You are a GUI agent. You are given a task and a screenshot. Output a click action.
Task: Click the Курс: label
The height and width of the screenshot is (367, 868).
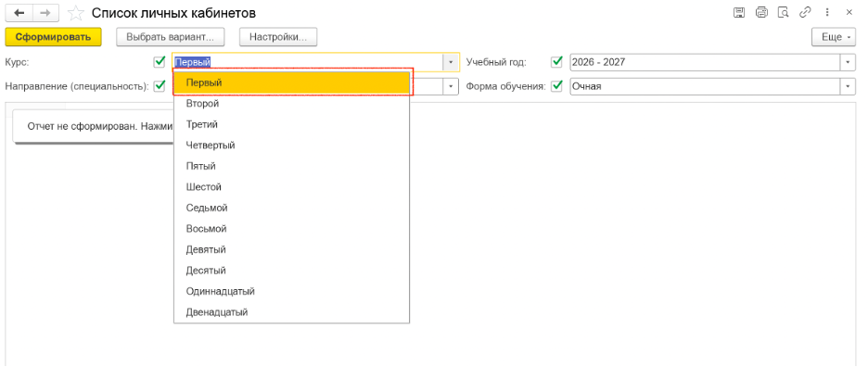coord(18,62)
